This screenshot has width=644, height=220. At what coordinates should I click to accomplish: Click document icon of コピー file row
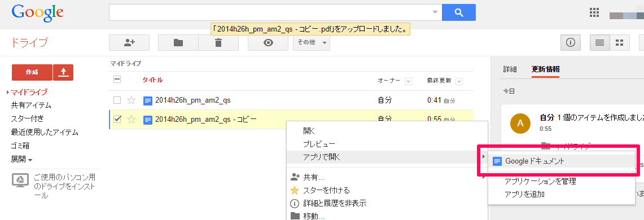tap(147, 120)
